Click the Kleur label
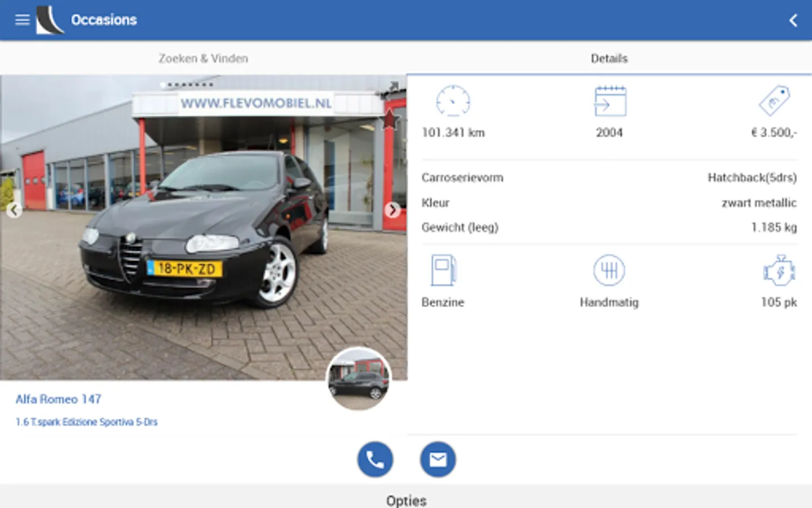Screen dimensions: 812x508 point(435,203)
